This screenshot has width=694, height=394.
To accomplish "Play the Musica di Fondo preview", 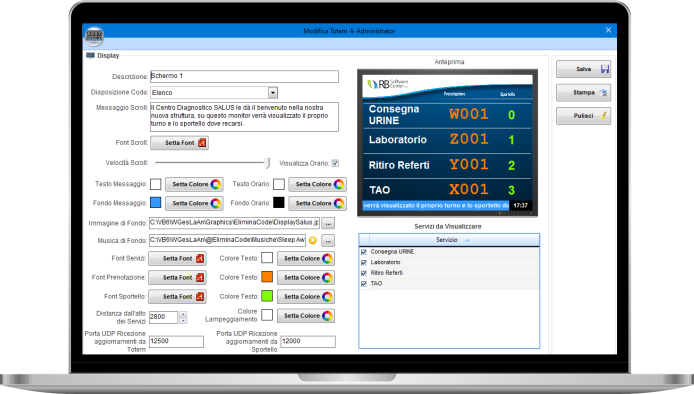I will click(313, 240).
